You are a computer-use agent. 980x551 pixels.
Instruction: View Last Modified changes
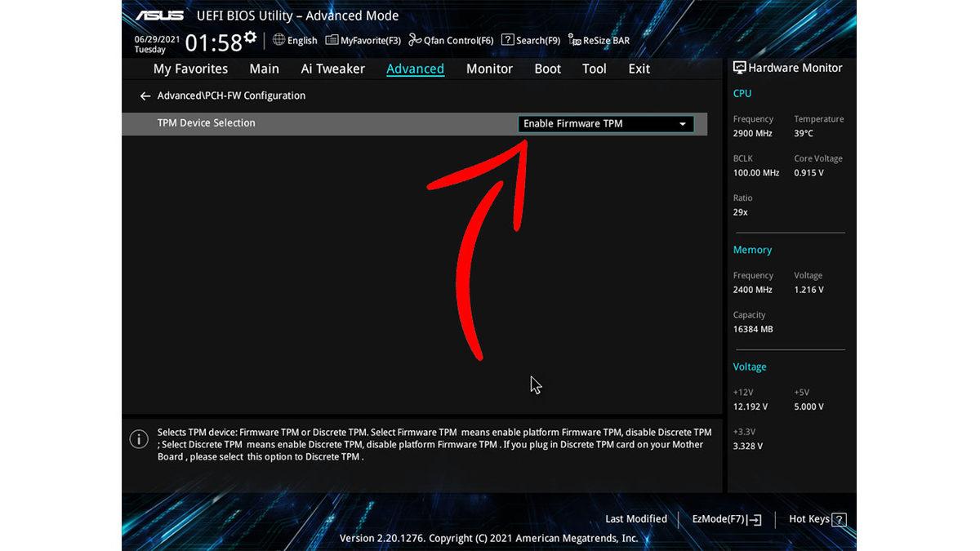pyautogui.click(x=636, y=518)
